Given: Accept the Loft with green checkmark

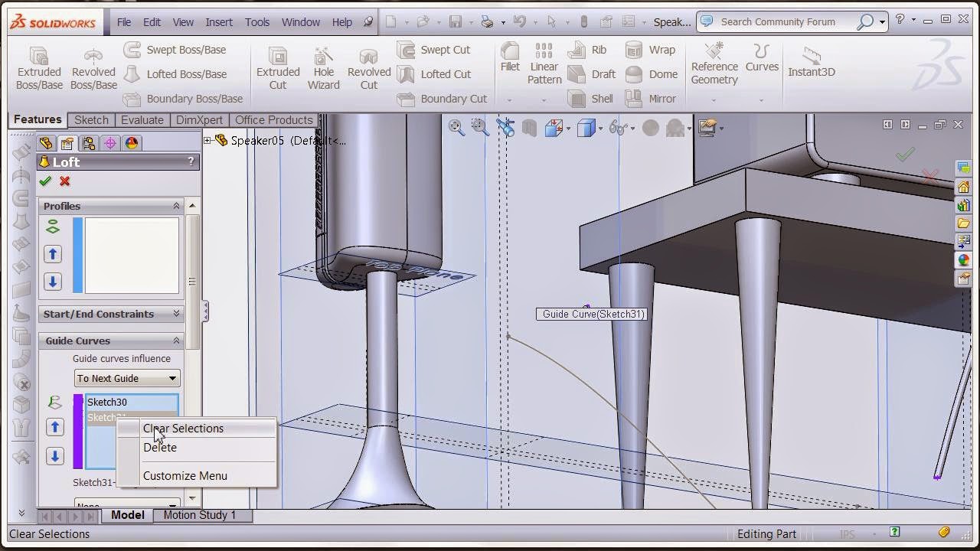Looking at the screenshot, I should (x=45, y=181).
